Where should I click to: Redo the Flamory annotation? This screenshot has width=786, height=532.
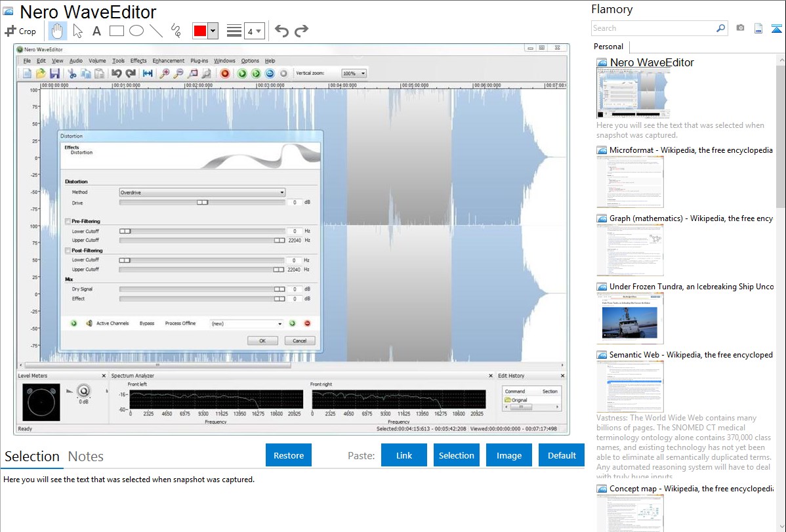[x=301, y=31]
